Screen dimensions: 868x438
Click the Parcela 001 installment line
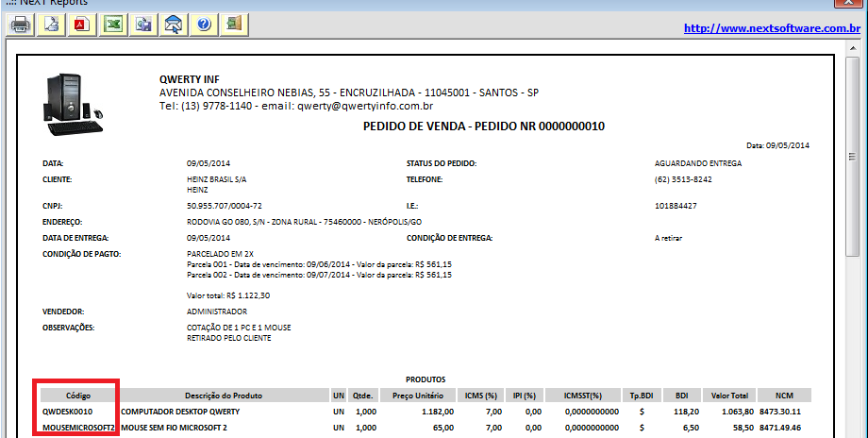(320, 264)
